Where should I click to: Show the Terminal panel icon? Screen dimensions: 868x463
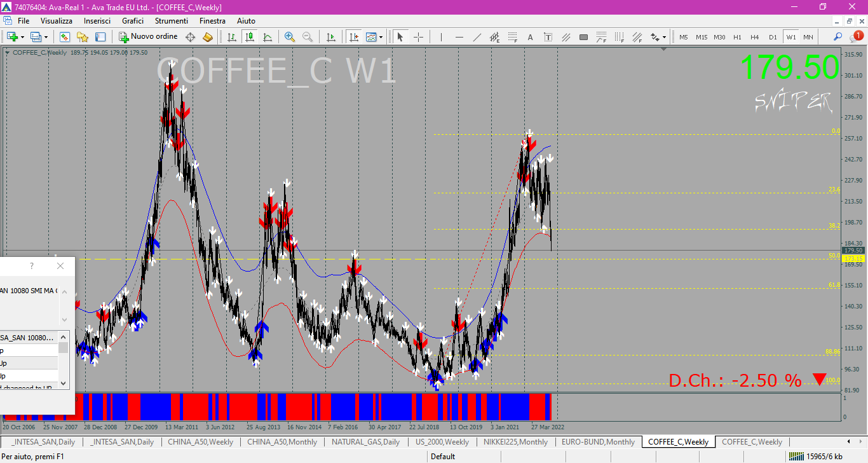click(100, 37)
